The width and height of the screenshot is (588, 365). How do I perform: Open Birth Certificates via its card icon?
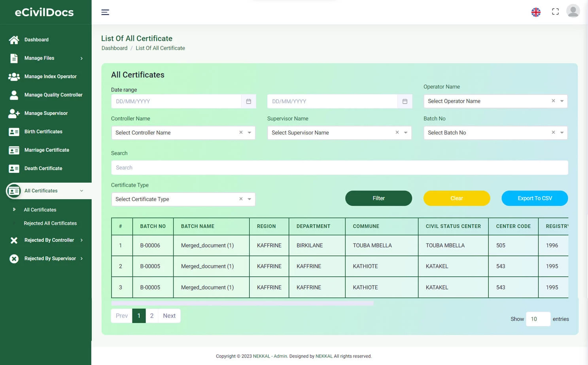point(14,132)
